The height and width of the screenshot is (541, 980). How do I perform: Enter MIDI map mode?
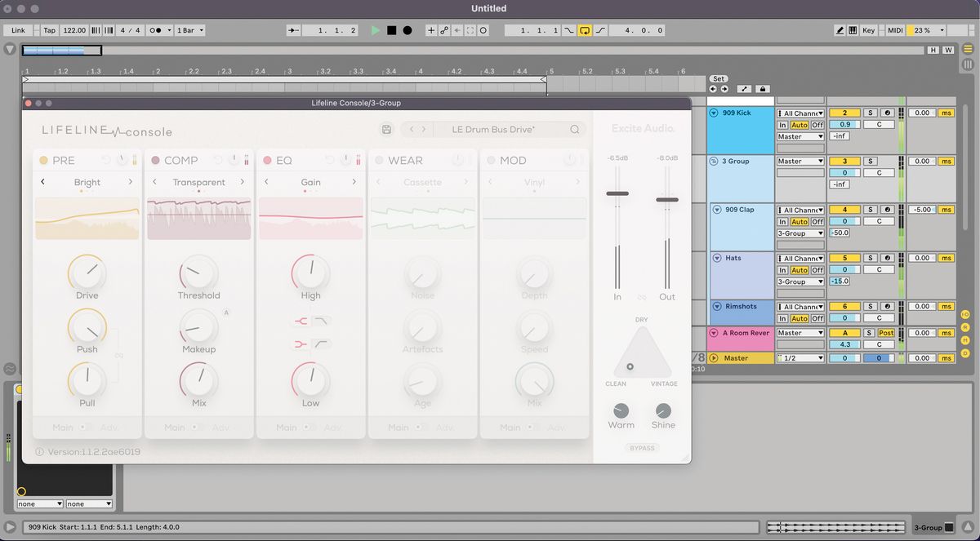(x=895, y=29)
